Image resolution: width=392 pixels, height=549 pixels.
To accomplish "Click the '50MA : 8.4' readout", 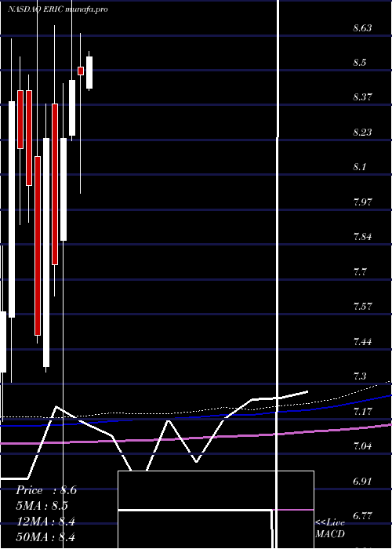I will (45, 536).
